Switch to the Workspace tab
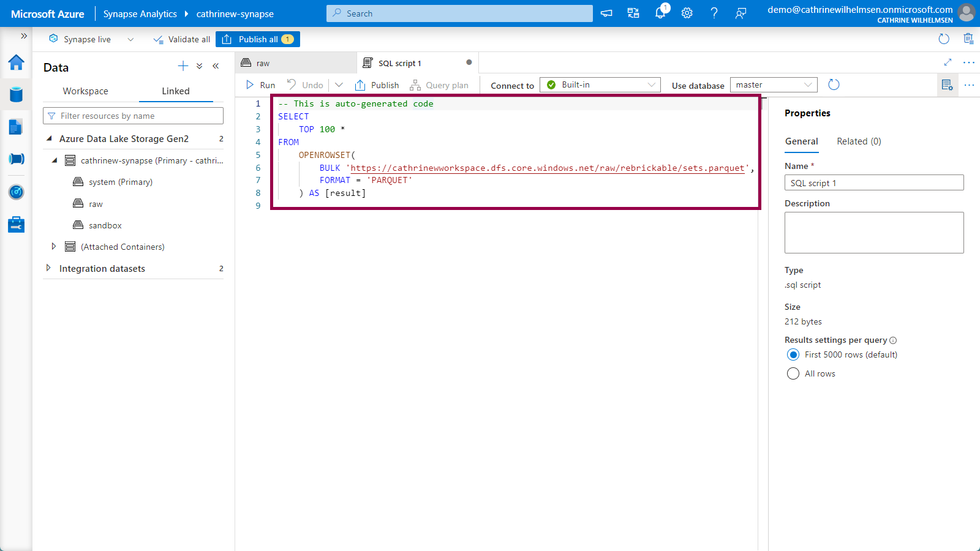Screen dimensions: 980x551 [x=85, y=91]
